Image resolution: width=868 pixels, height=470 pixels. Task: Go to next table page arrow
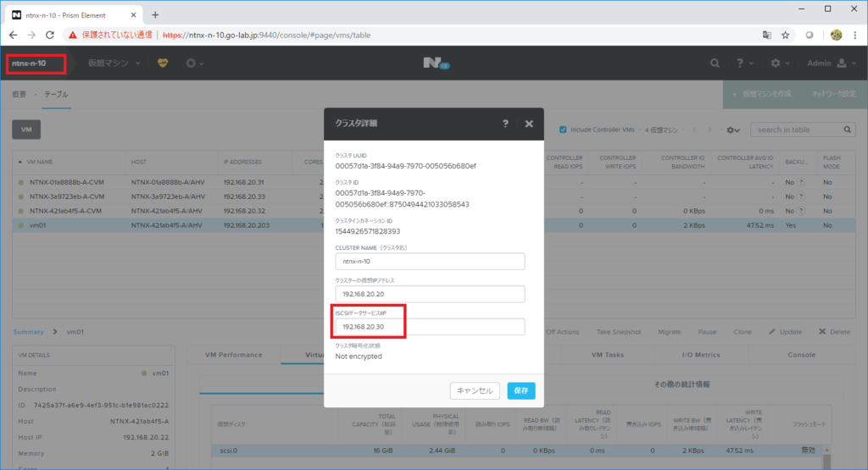709,130
